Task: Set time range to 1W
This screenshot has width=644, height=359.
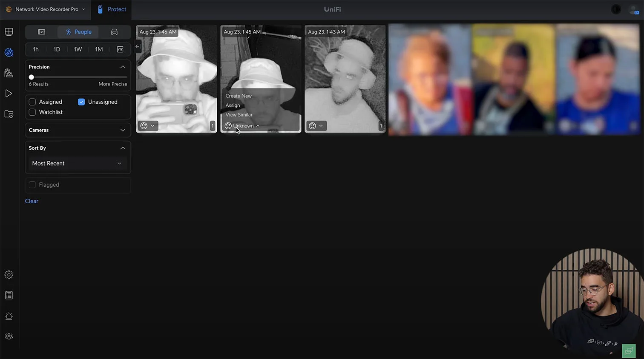Action: tap(78, 49)
